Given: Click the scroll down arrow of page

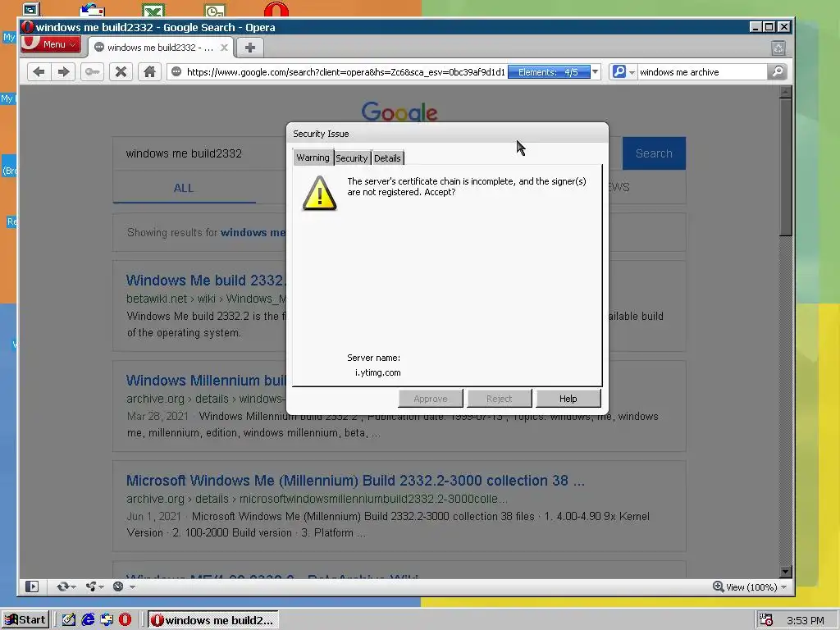Looking at the screenshot, I should [x=785, y=572].
